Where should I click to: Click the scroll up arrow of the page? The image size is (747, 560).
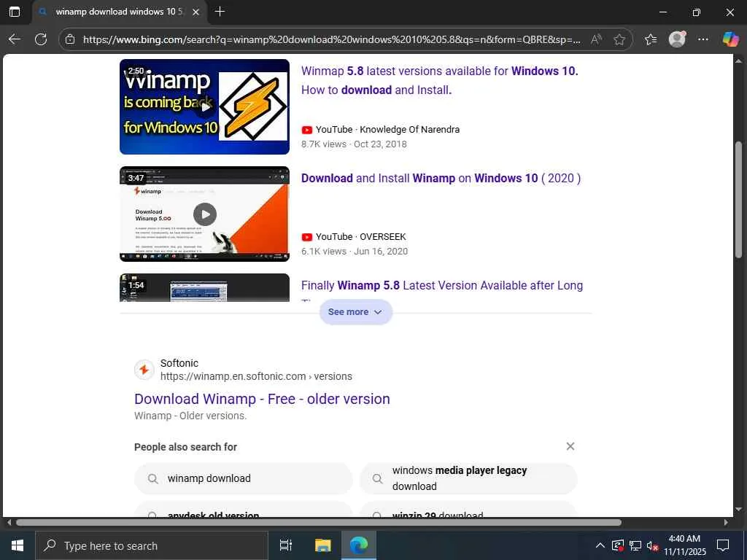(x=738, y=61)
